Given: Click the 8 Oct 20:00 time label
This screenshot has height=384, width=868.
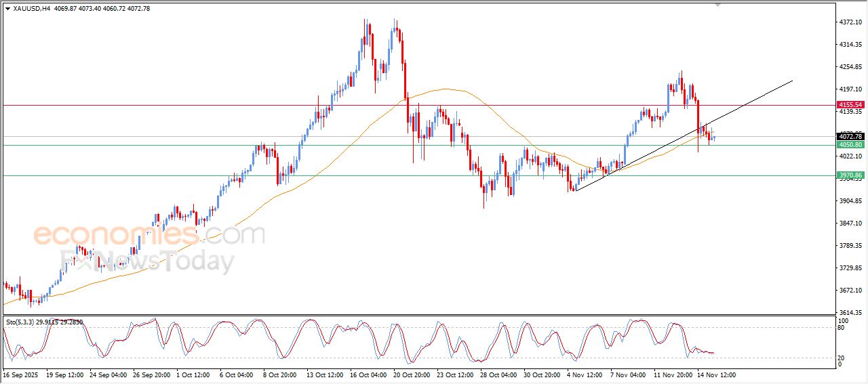Looking at the screenshot, I should pos(281,375).
